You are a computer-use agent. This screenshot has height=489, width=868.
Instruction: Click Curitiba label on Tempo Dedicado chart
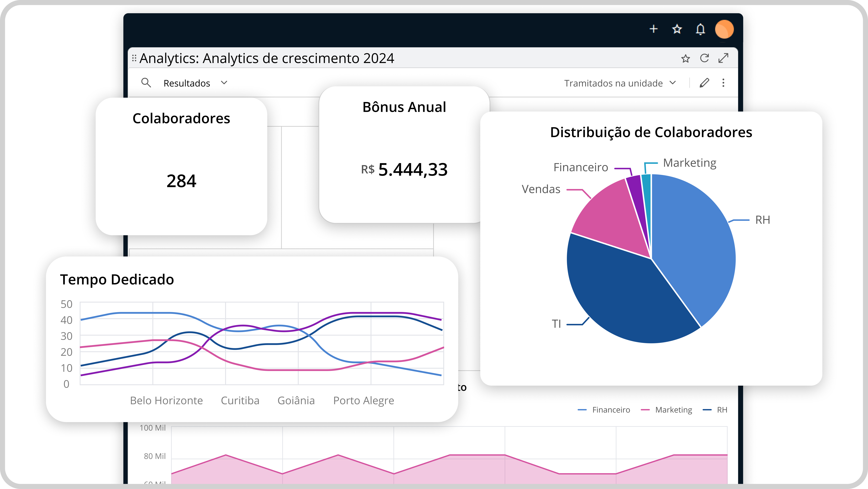click(240, 400)
